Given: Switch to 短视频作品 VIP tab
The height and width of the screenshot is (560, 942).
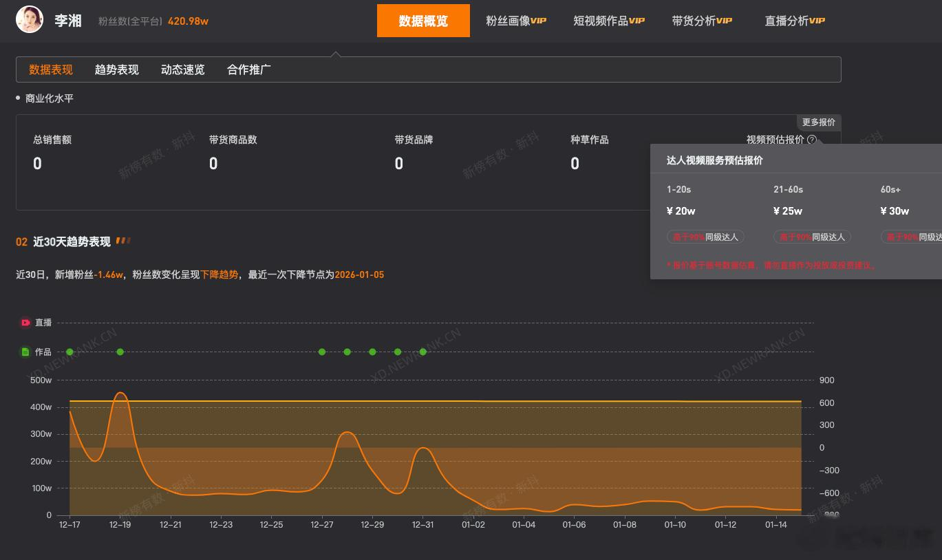Looking at the screenshot, I should (609, 21).
